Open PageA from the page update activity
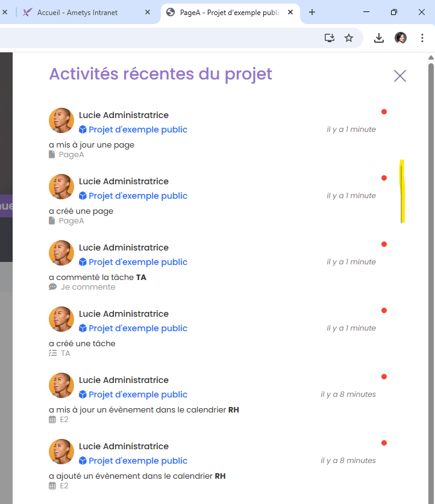The width and height of the screenshot is (435, 504). tap(71, 155)
